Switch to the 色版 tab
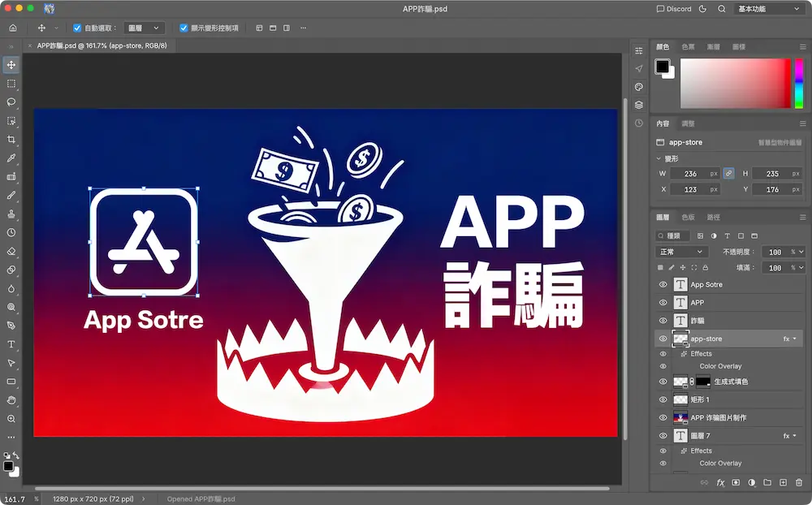This screenshot has height=505, width=812. (689, 217)
